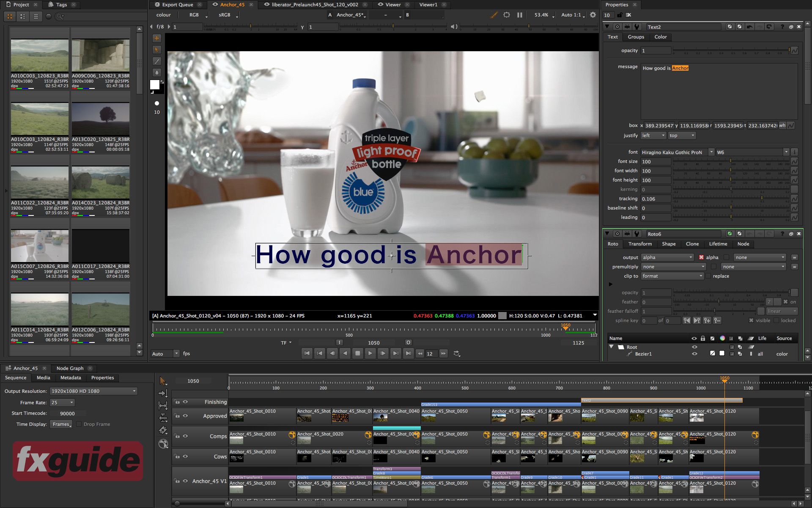Switch to the Tags tab

click(61, 5)
